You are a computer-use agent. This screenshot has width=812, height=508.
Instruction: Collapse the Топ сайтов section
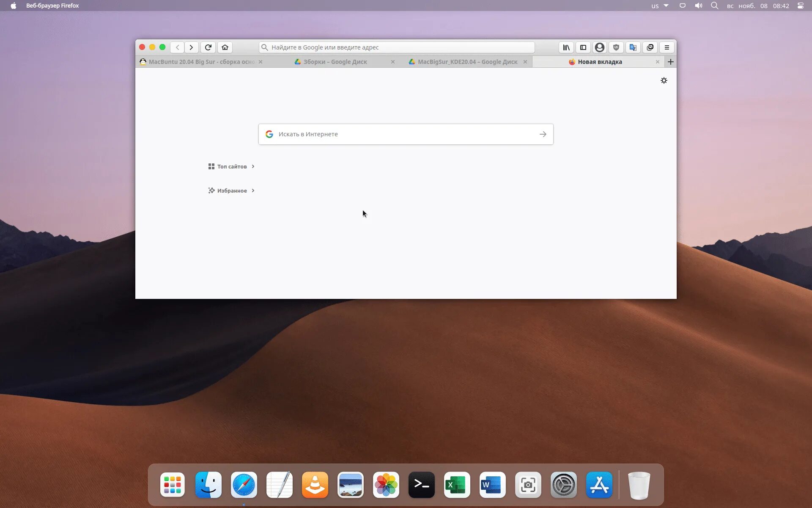(x=232, y=166)
